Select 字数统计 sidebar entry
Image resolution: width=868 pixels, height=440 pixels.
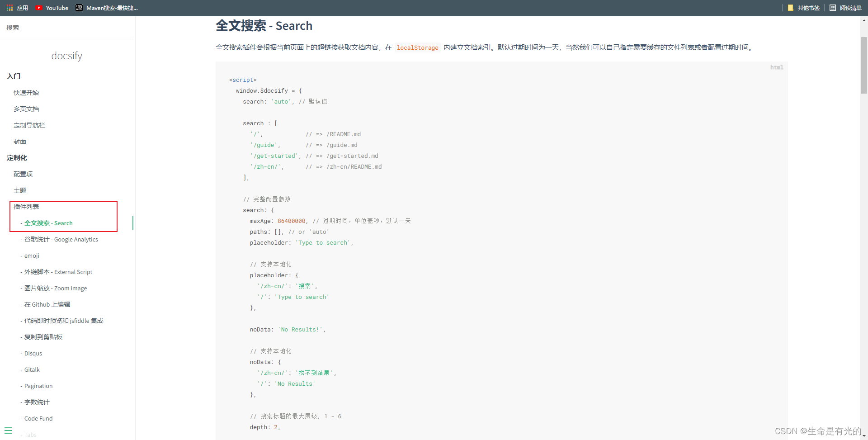[x=37, y=402]
